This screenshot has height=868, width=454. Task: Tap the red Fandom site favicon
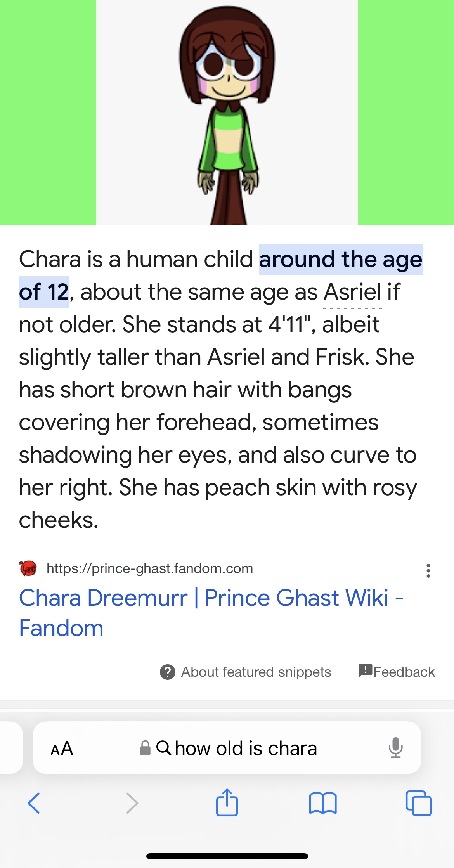pyautogui.click(x=28, y=569)
